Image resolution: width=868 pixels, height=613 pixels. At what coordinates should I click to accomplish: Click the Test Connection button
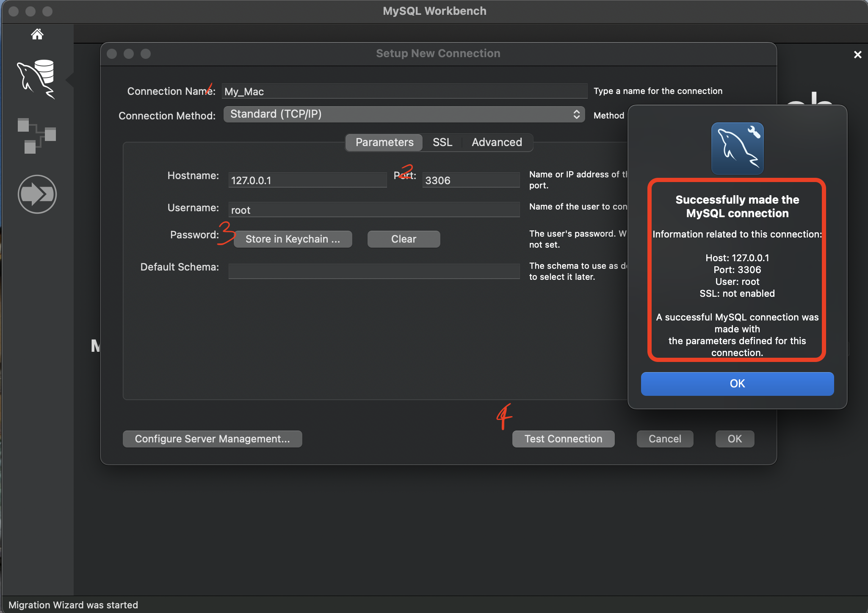(x=563, y=439)
